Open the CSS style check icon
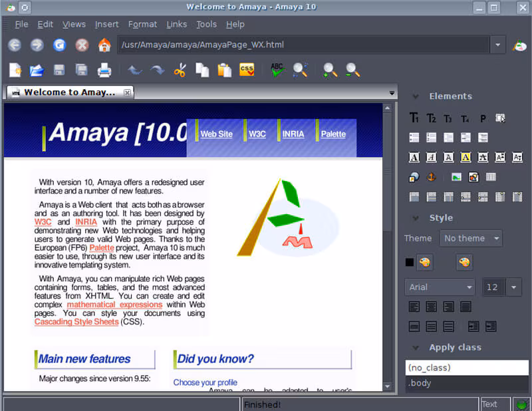The height and width of the screenshot is (411, 532). (247, 70)
